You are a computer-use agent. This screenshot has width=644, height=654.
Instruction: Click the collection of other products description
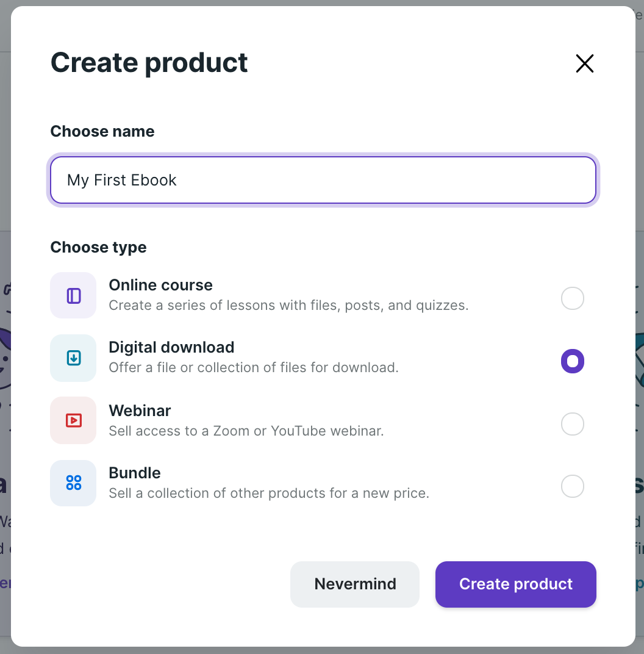pyautogui.click(x=269, y=493)
